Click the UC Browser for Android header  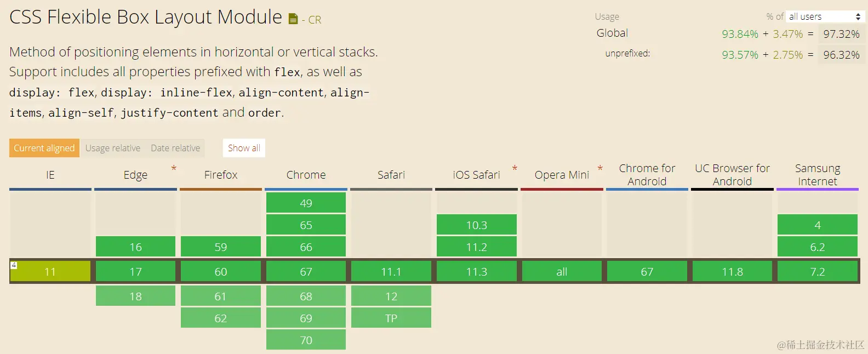tap(732, 175)
